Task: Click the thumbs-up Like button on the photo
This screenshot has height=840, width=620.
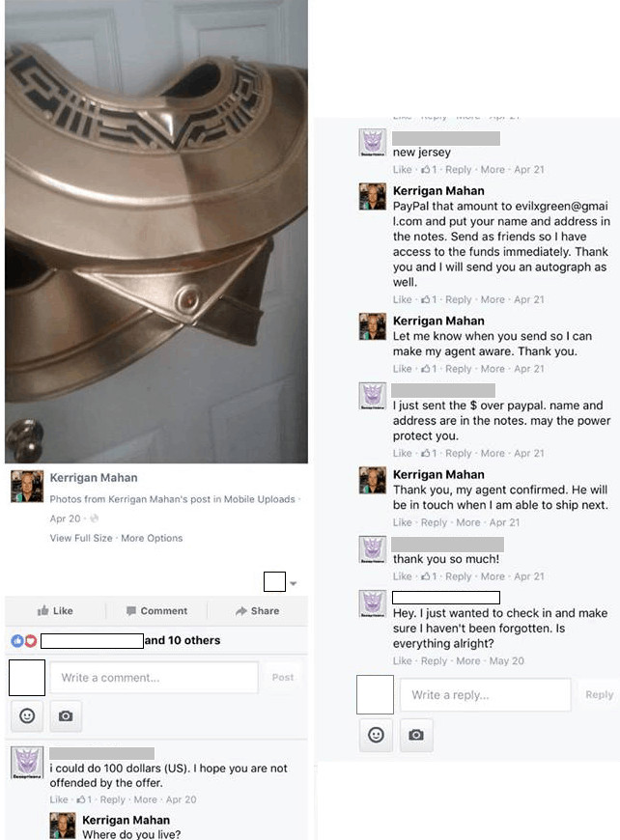Action: click(x=55, y=611)
